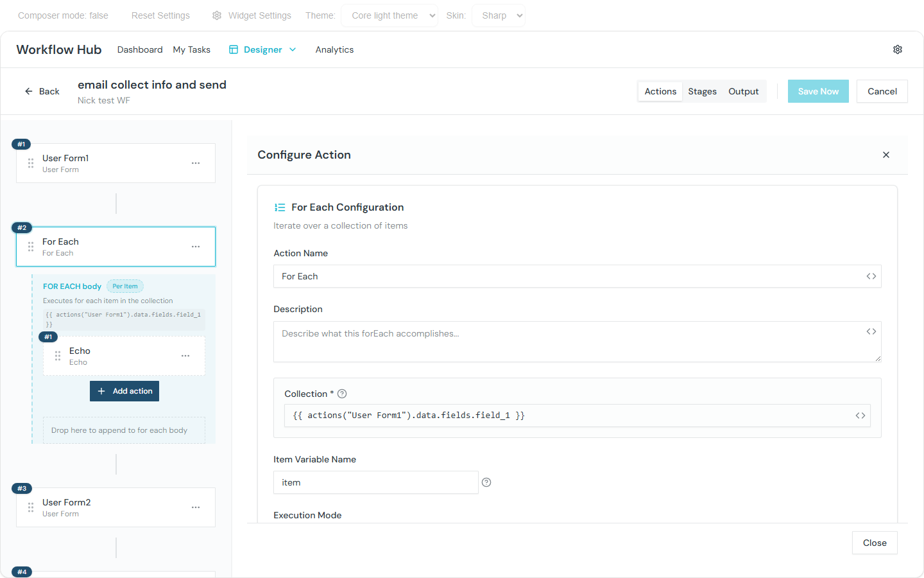Click the 'FOR EACH body' label
Screen dimensions: 924x578
point(72,286)
